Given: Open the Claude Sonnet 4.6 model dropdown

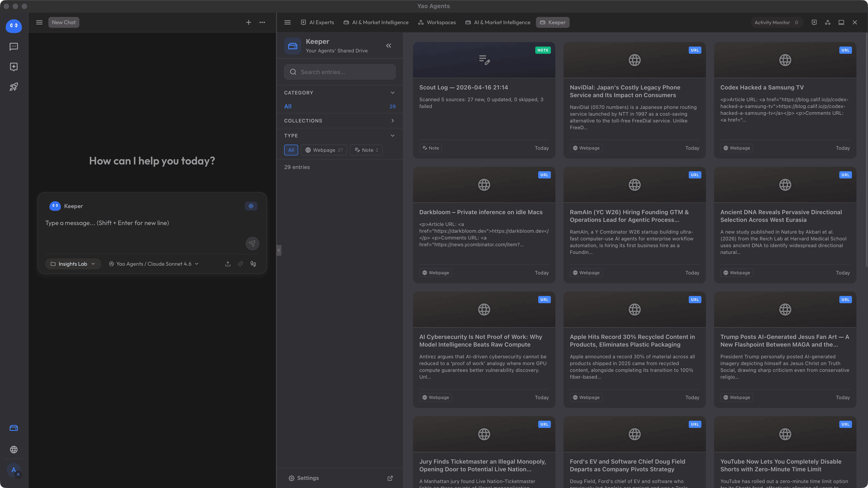Looking at the screenshot, I should coord(154,264).
